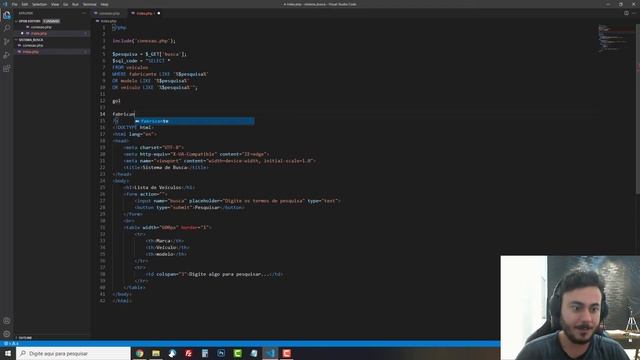The image size is (640, 360).
Task: Open the Search view in activity bar
Action: pos(7,28)
